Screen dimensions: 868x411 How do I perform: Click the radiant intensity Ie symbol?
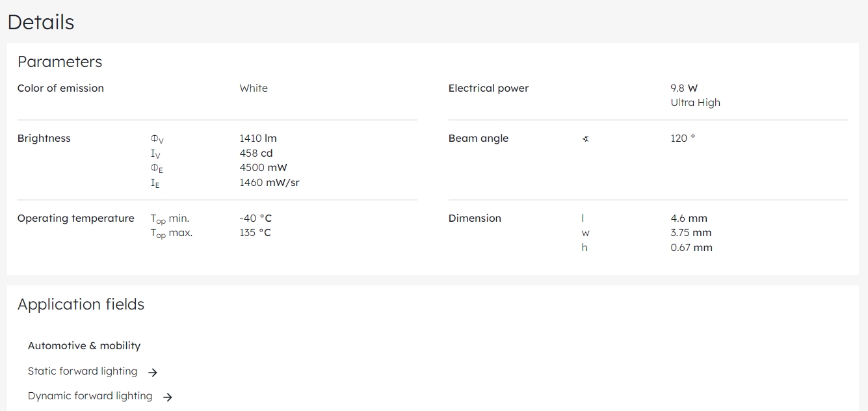point(155,183)
